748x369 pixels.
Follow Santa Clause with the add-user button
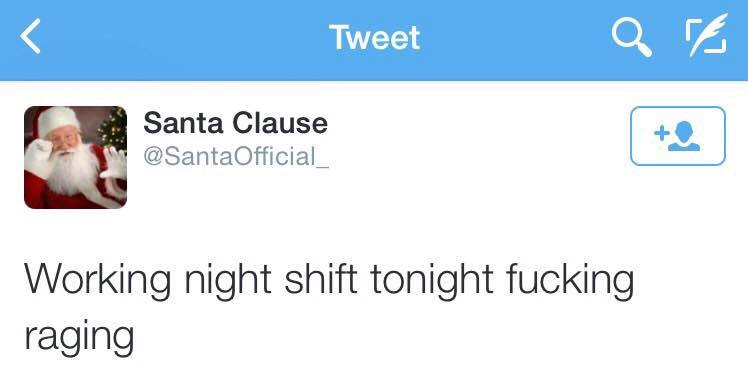[677, 136]
